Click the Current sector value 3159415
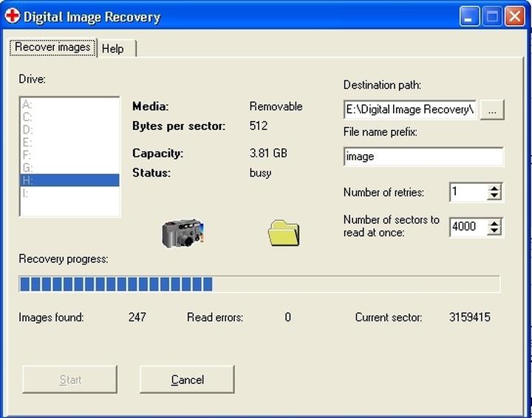Image resolution: width=532 pixels, height=418 pixels. click(470, 318)
